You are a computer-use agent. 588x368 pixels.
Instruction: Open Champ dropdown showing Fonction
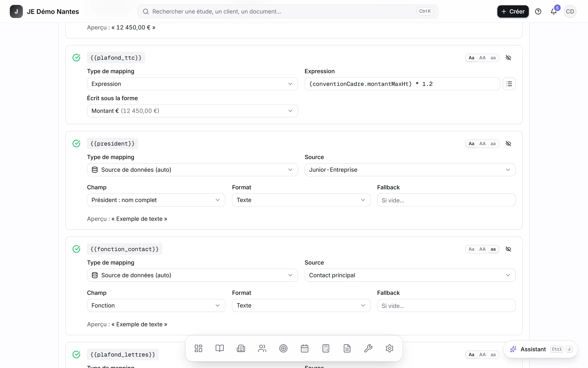[x=156, y=305]
